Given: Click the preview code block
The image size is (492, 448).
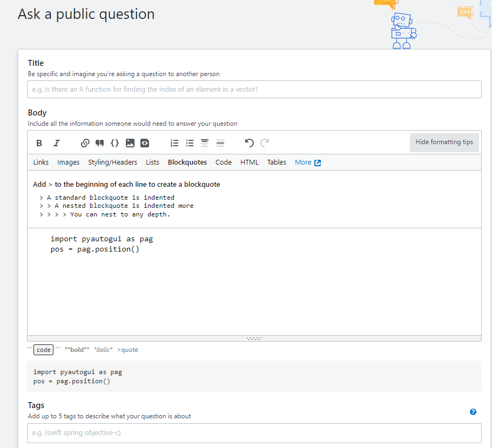Looking at the screenshot, I should click(254, 376).
